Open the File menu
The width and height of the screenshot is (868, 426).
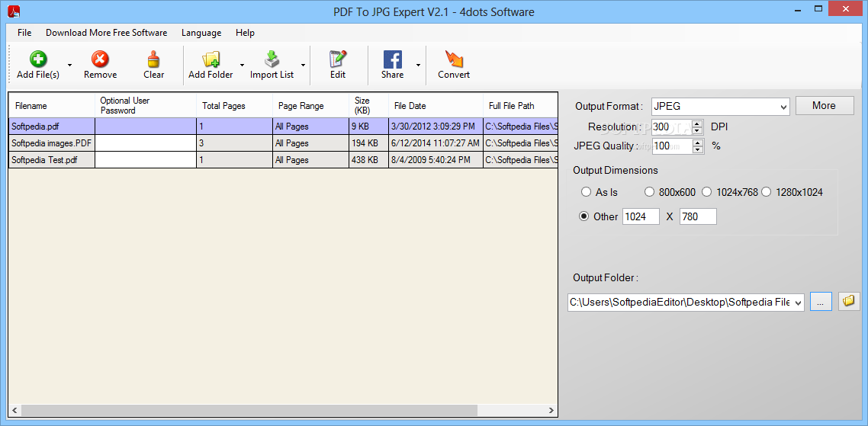click(x=24, y=33)
